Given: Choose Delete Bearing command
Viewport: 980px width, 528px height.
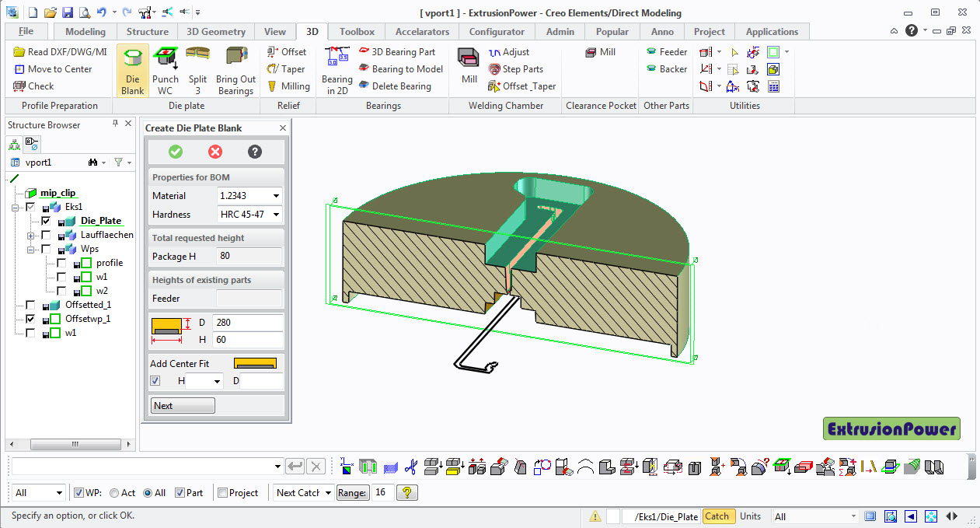Looking at the screenshot, I should pos(395,86).
